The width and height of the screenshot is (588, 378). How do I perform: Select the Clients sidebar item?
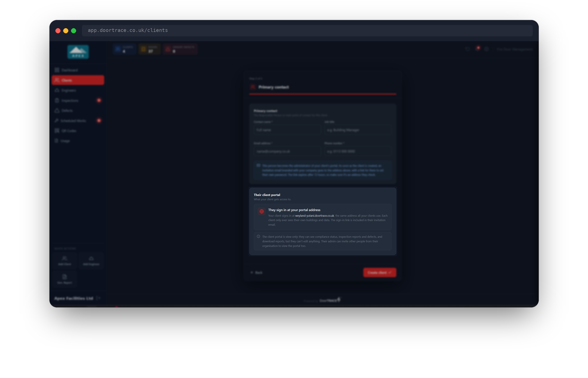click(x=78, y=80)
